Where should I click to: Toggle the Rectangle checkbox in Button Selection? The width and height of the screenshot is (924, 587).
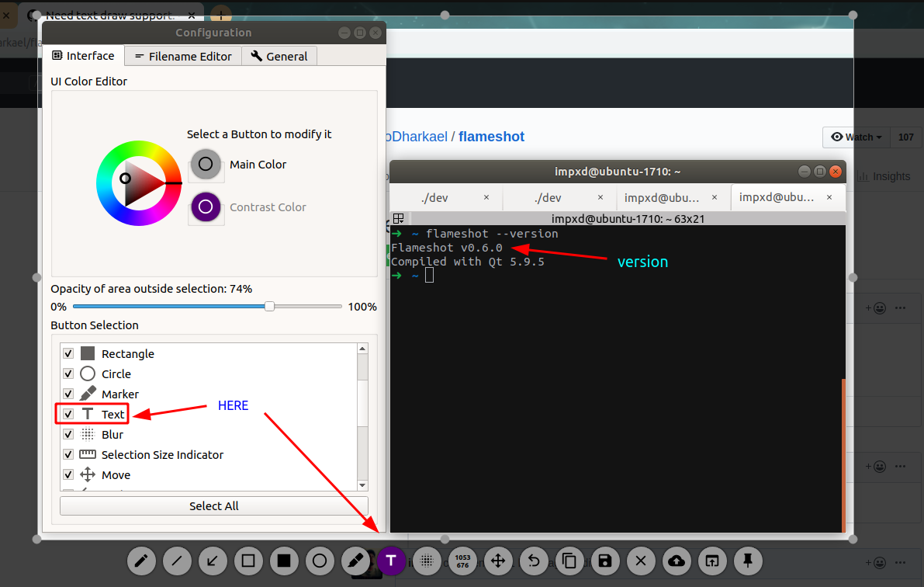(68, 353)
